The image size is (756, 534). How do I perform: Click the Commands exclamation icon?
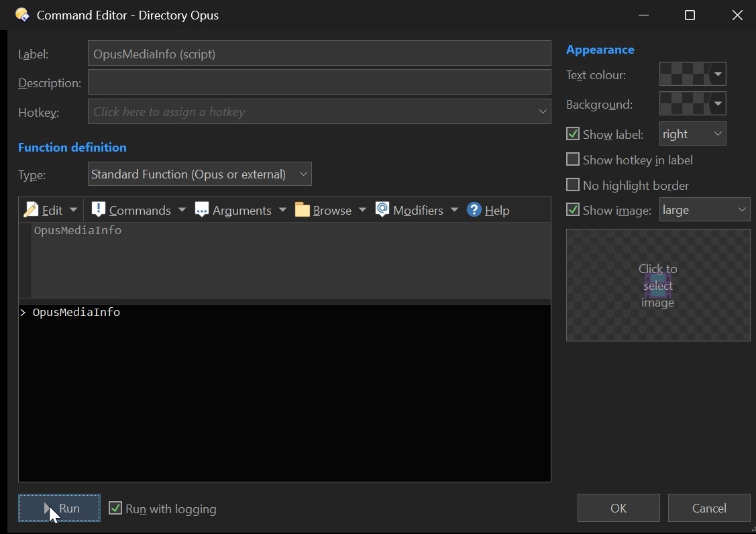(x=98, y=210)
